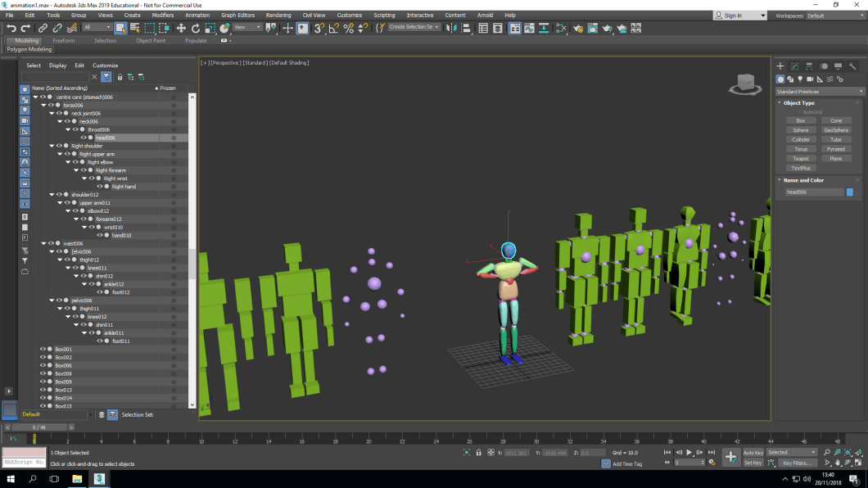Viewport: 868px width, 488px height.
Task: Click the Set Key button
Action: (753, 463)
